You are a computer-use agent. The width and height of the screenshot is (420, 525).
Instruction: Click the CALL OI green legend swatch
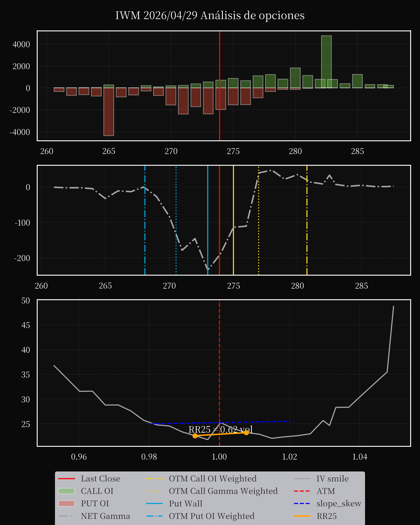[x=66, y=491]
